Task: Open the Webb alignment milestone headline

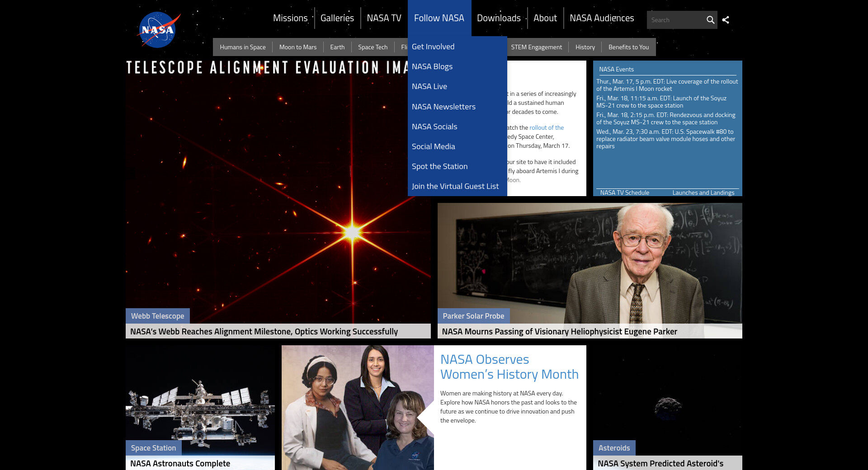Action: [x=264, y=331]
